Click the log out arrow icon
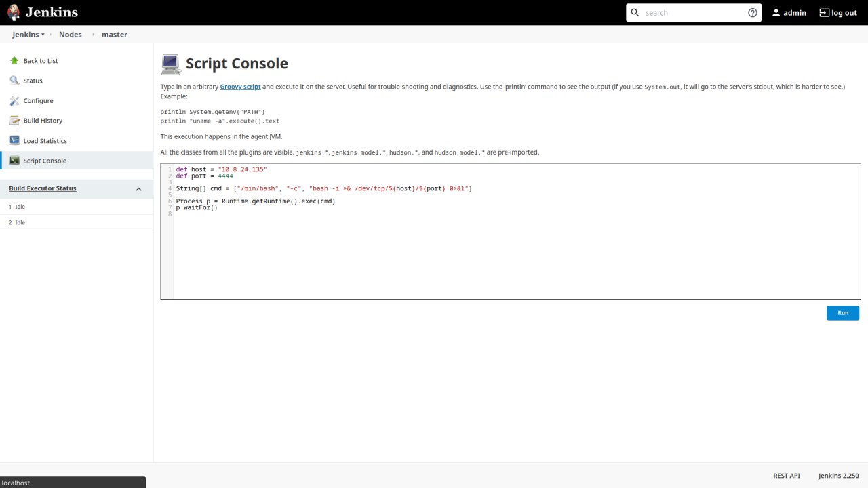 (x=824, y=12)
